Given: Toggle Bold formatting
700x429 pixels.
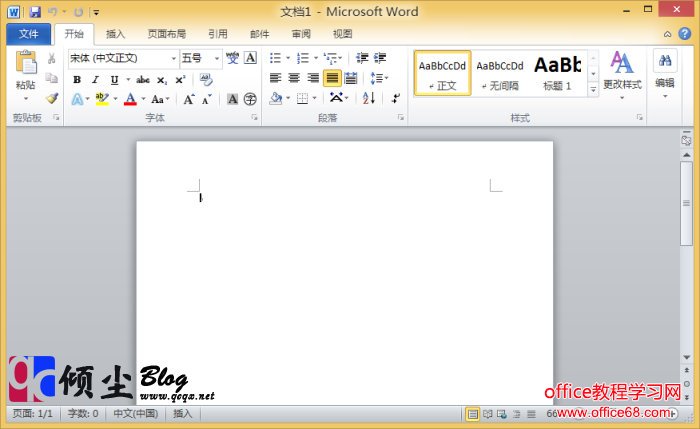Looking at the screenshot, I should tap(77, 80).
